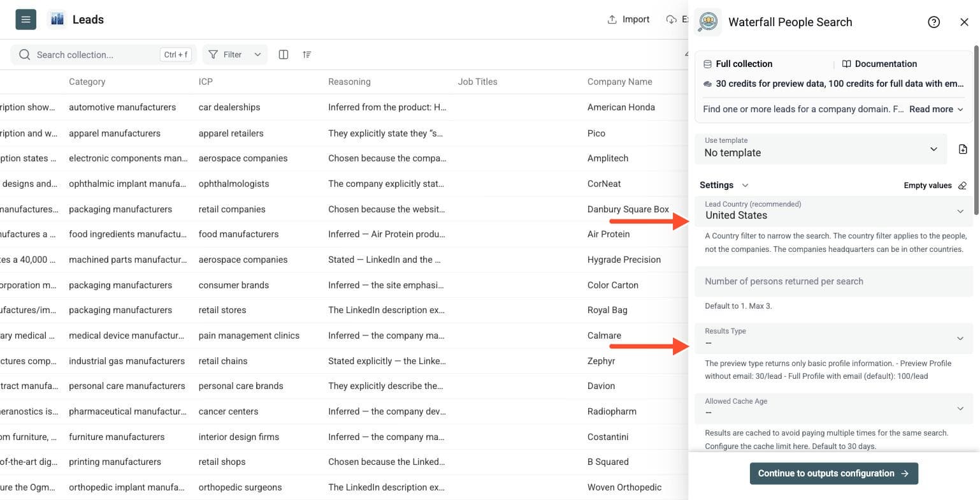The image size is (980, 500).
Task: Click the Empty values button
Action: 935,186
